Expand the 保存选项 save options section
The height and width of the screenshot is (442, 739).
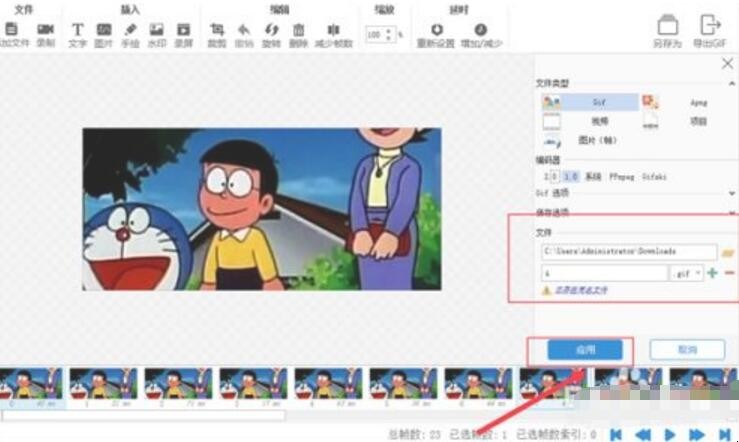coord(731,213)
